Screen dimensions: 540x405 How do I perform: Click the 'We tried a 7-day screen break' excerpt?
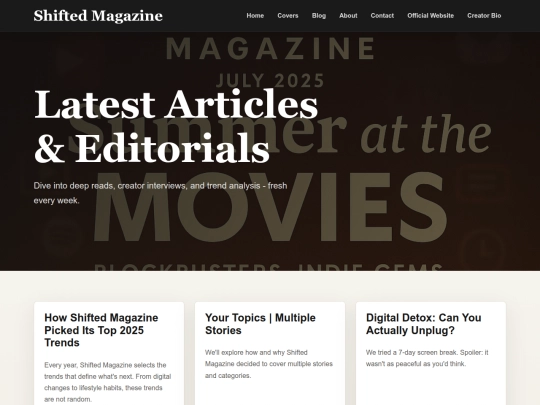[427, 358]
